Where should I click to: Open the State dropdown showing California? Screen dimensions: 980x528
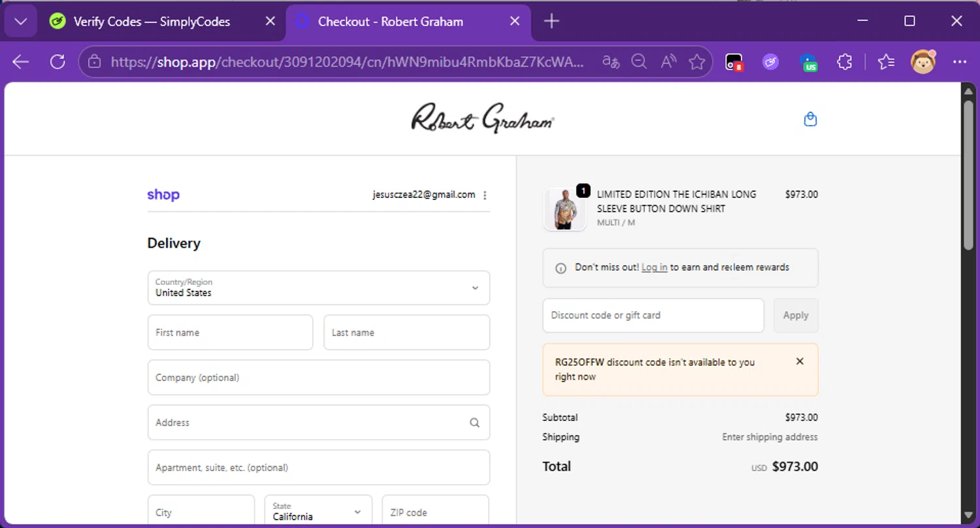tap(318, 512)
